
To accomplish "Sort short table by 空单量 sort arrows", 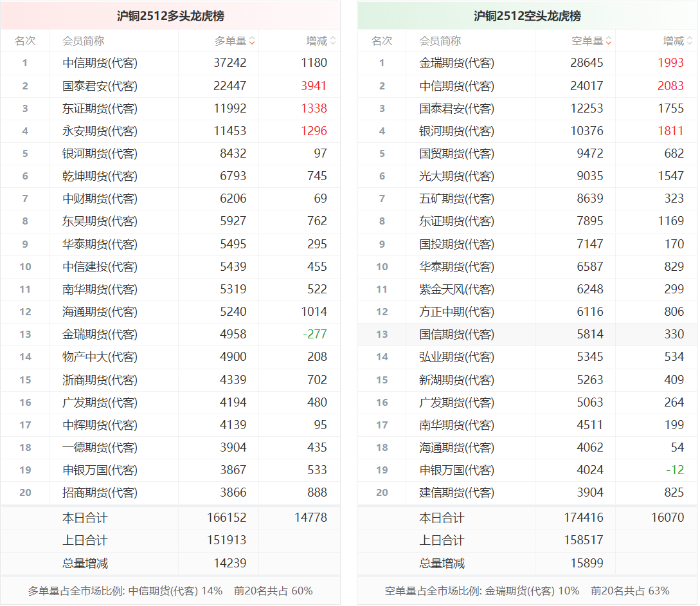I will (609, 41).
